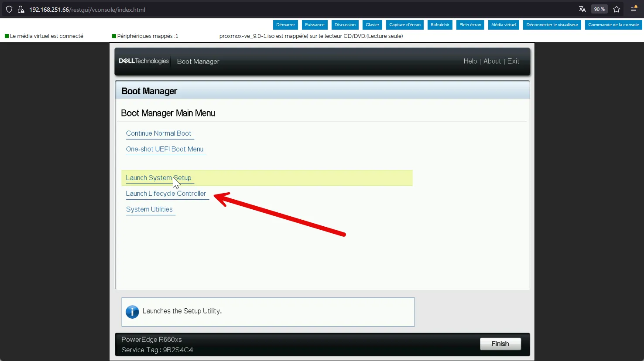644x361 pixels.
Task: Launch Lifecycle Controller
Action: pos(166,194)
